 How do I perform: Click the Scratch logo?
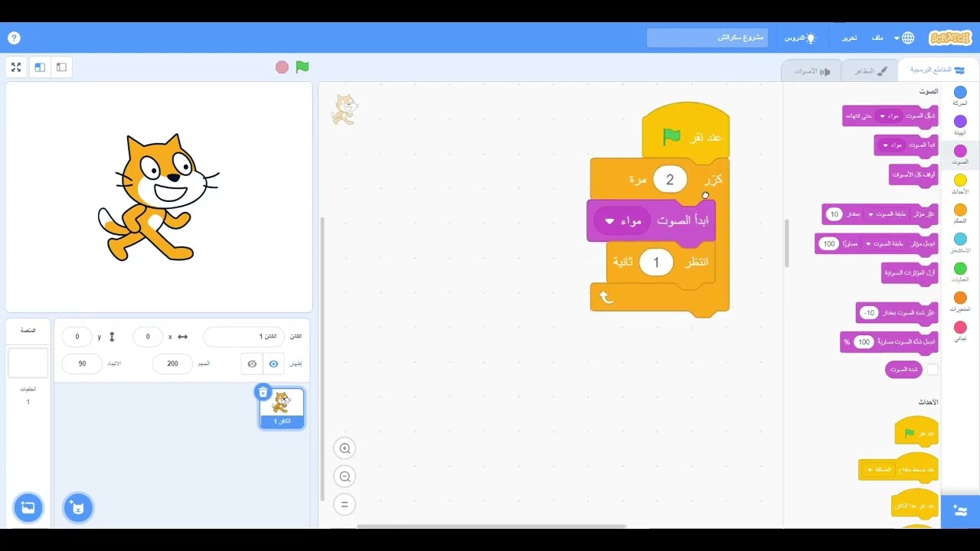(950, 38)
